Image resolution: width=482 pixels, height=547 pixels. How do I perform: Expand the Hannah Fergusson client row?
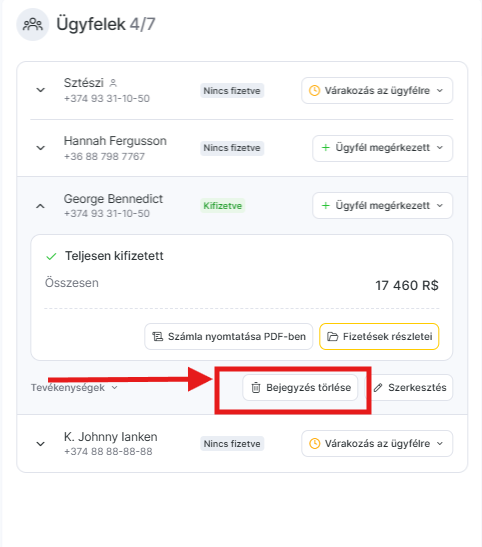click(x=40, y=148)
